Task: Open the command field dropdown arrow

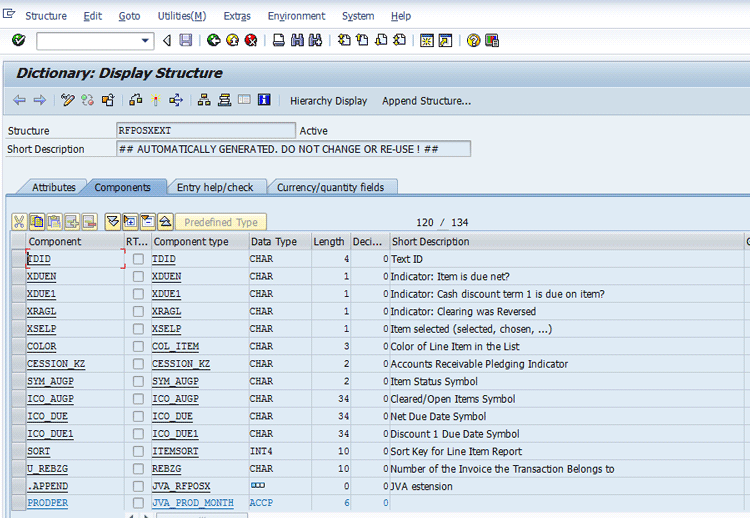Action: coord(146,40)
